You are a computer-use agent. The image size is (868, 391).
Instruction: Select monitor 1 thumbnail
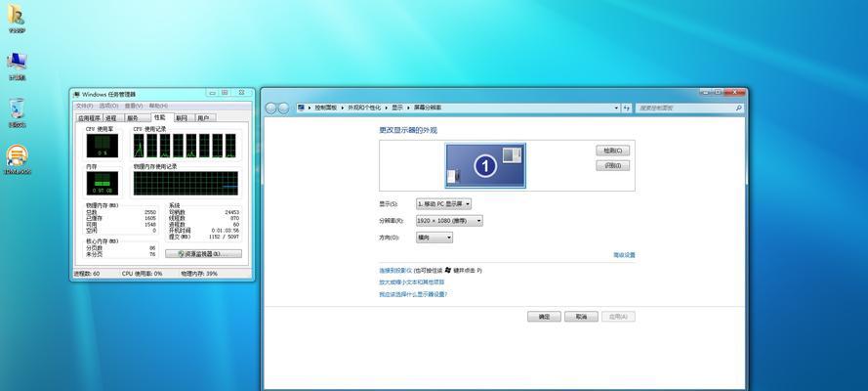click(x=485, y=165)
